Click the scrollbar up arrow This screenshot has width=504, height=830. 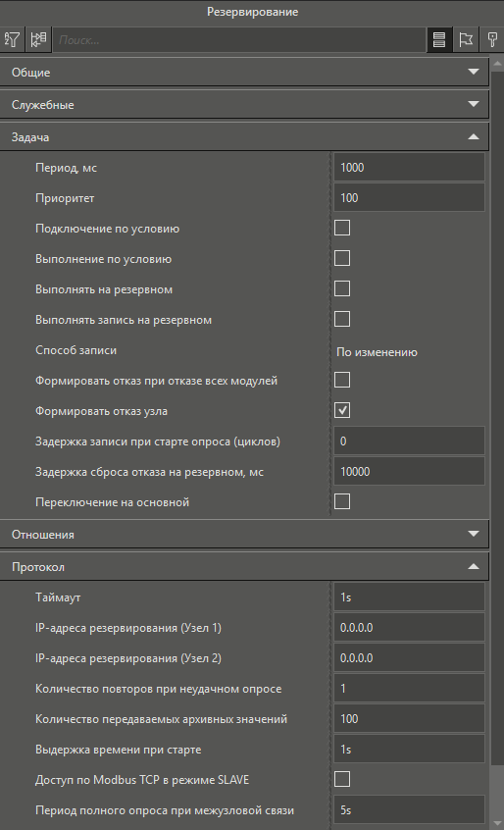coord(497,64)
